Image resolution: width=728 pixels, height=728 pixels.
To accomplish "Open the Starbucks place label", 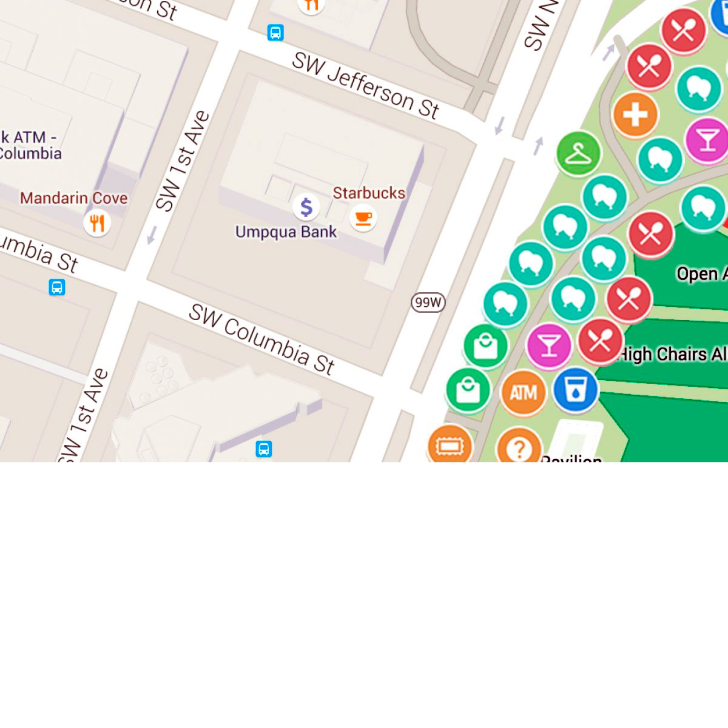I will [369, 193].
